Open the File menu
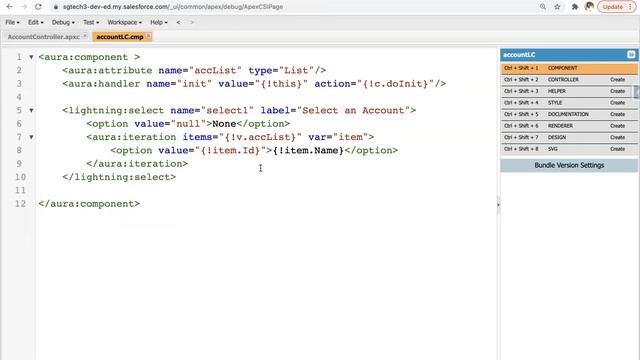This screenshot has height=360, width=640. (x=12, y=22)
